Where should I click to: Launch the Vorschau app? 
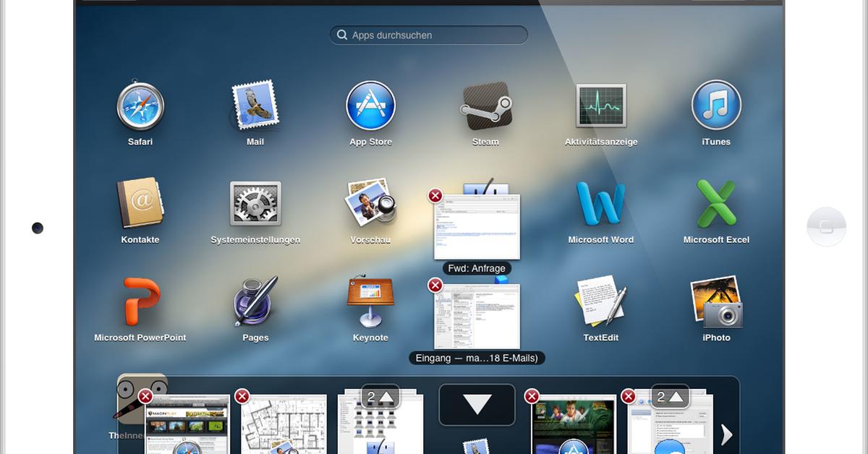coord(370,203)
